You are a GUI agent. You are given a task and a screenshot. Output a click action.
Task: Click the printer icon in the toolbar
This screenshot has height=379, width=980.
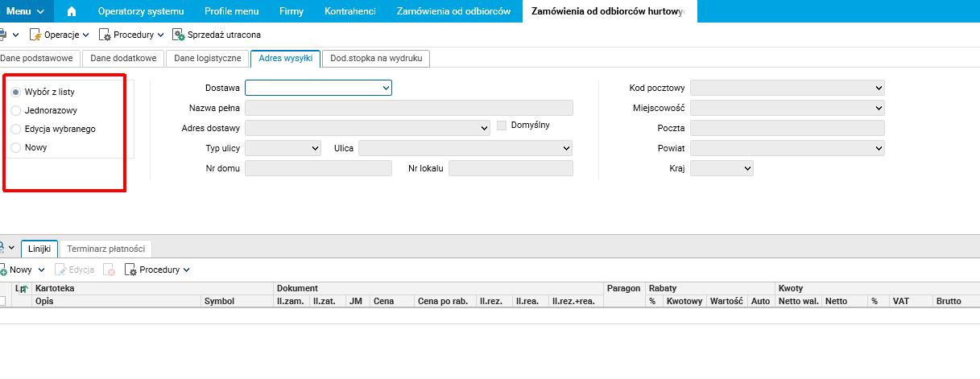pyautogui.click(x=2, y=35)
